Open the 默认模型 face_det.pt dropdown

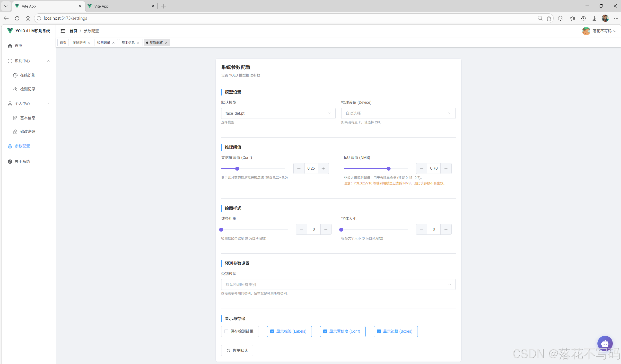coord(278,113)
